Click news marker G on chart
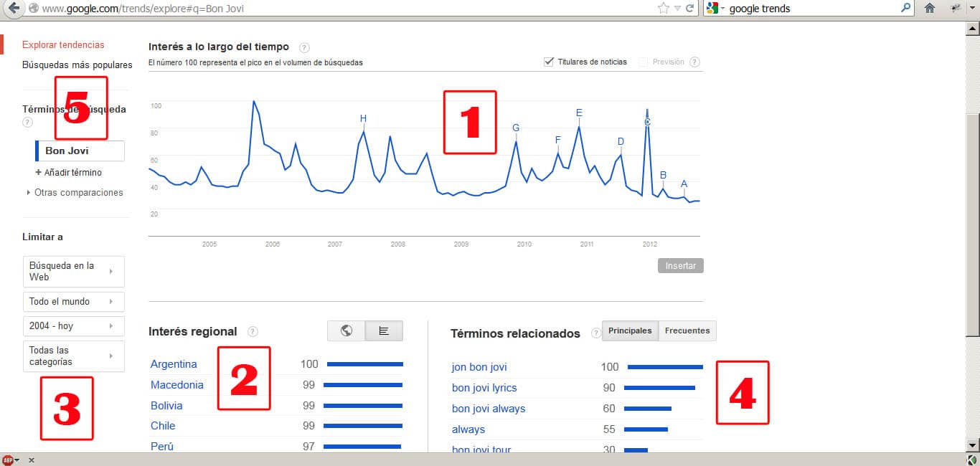 [516, 128]
